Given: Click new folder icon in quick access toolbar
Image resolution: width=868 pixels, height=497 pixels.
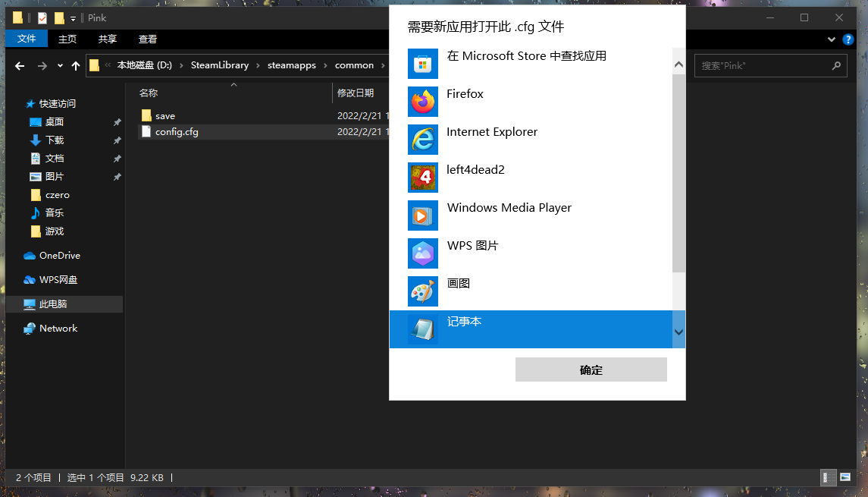Looking at the screenshot, I should [59, 18].
